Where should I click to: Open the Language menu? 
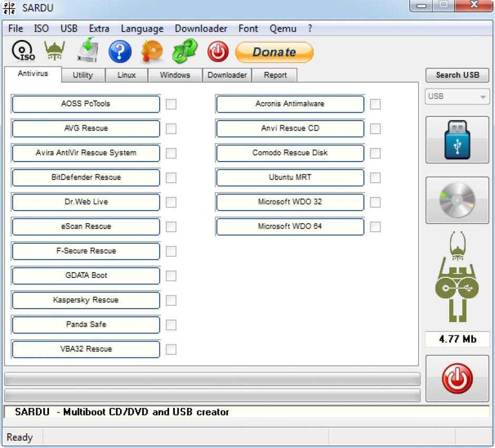point(142,28)
